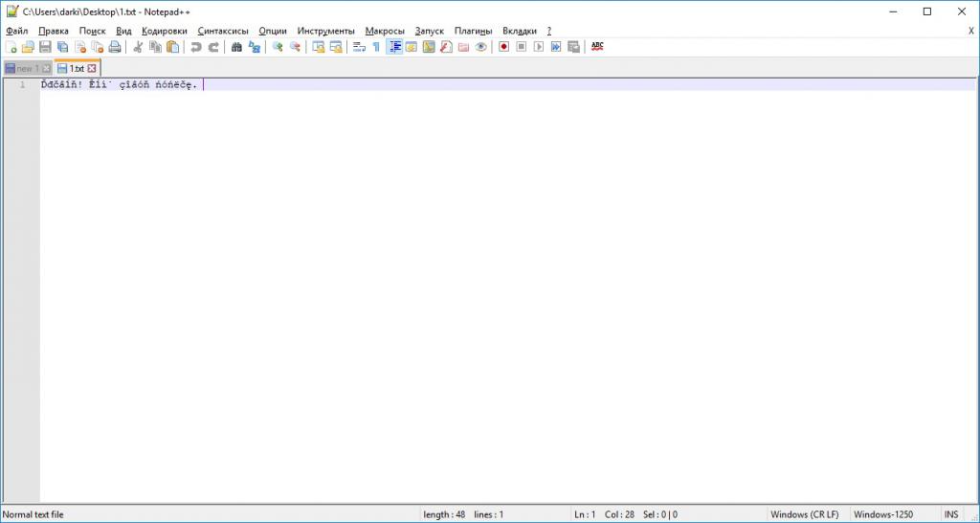The image size is (980, 523).
Task: Run macro multiple times icon
Action: point(556,47)
